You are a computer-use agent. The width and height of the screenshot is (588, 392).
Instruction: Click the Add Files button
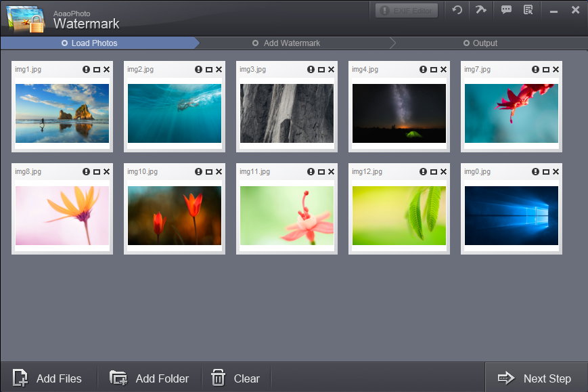48,378
